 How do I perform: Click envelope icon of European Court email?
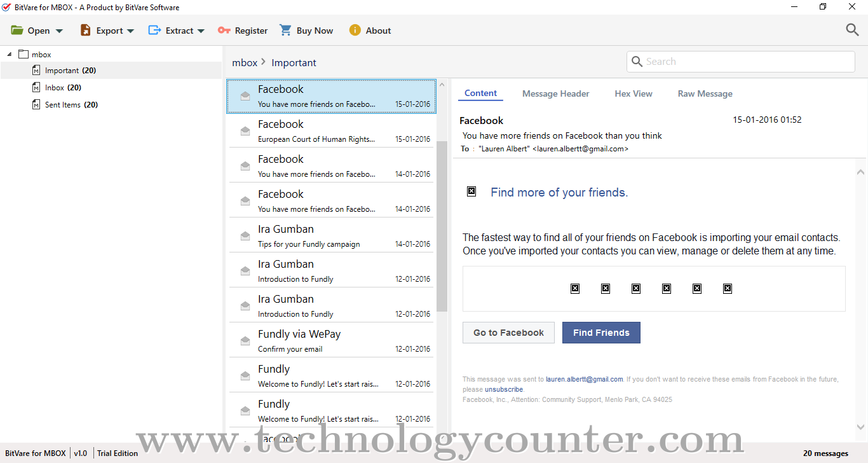coord(245,131)
